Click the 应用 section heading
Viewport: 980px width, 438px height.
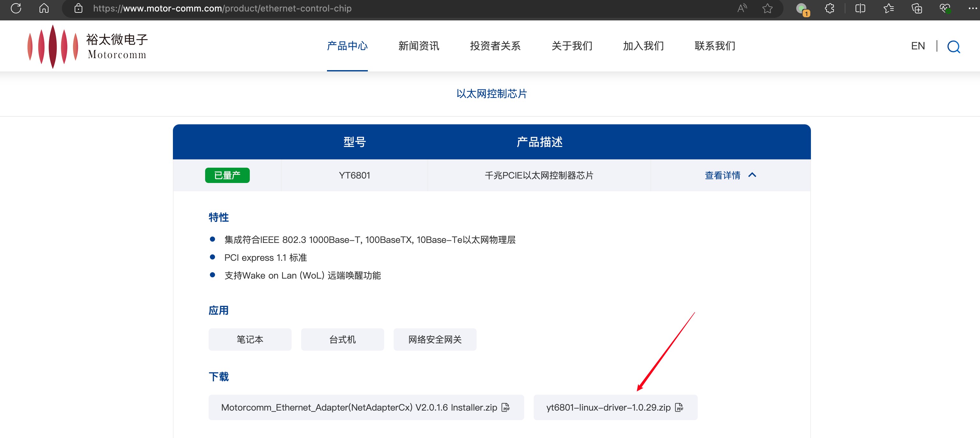[219, 310]
